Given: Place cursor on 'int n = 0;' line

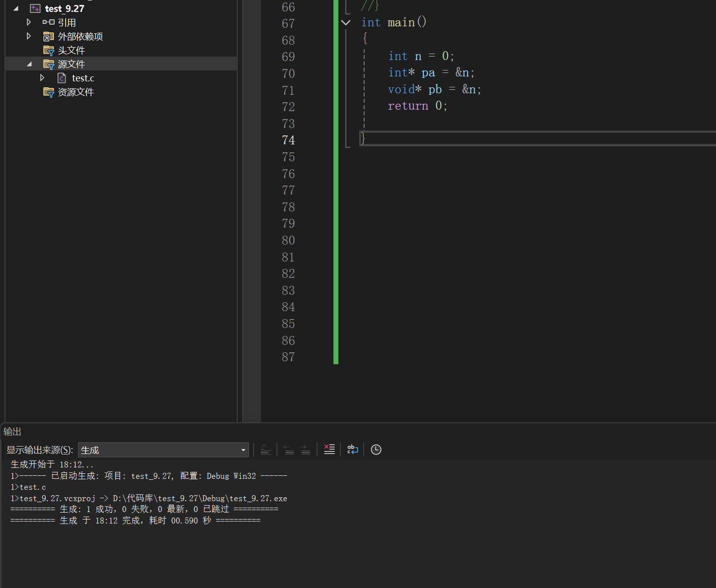Looking at the screenshot, I should [421, 56].
